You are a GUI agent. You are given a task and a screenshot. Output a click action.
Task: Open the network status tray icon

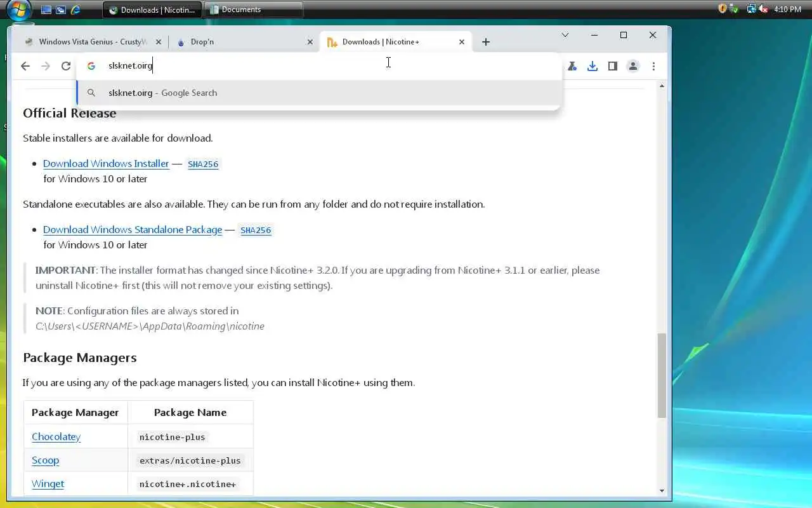click(751, 9)
